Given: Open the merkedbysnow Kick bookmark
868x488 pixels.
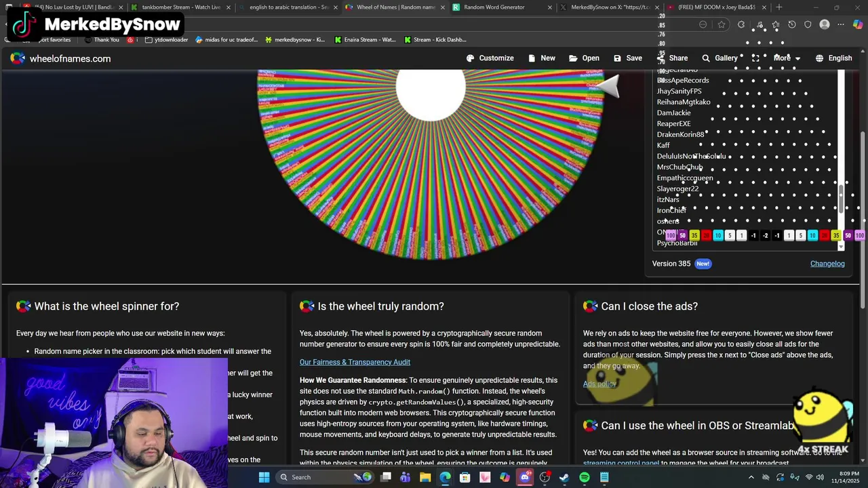Looking at the screenshot, I should pos(295,40).
